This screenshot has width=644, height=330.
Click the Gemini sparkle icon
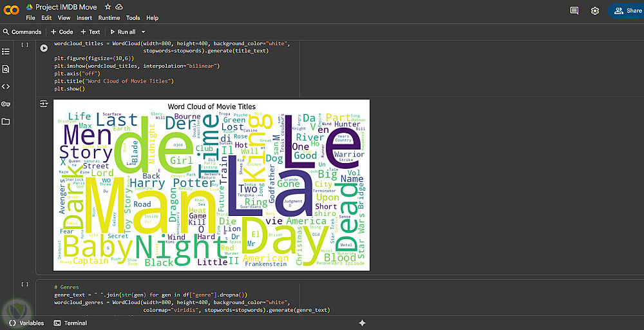click(x=362, y=323)
